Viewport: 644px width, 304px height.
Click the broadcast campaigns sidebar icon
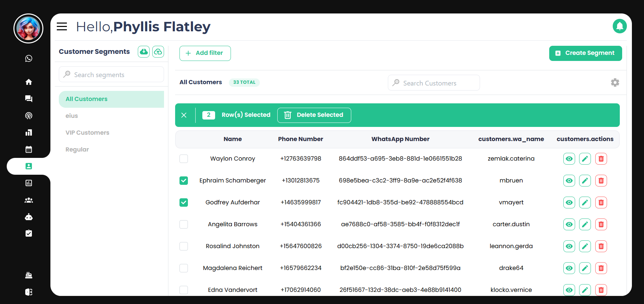point(29,115)
